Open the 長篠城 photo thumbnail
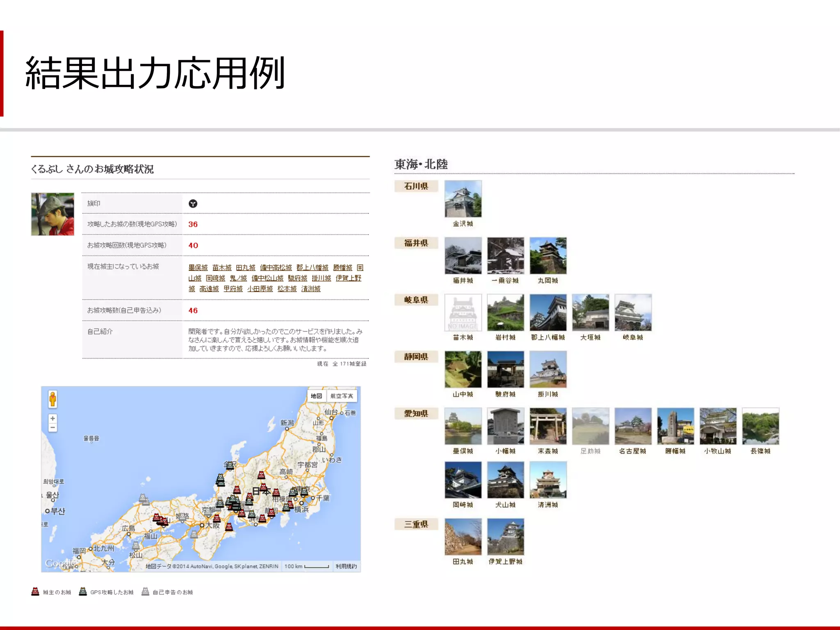Image resolution: width=840 pixels, height=630 pixels. [761, 426]
